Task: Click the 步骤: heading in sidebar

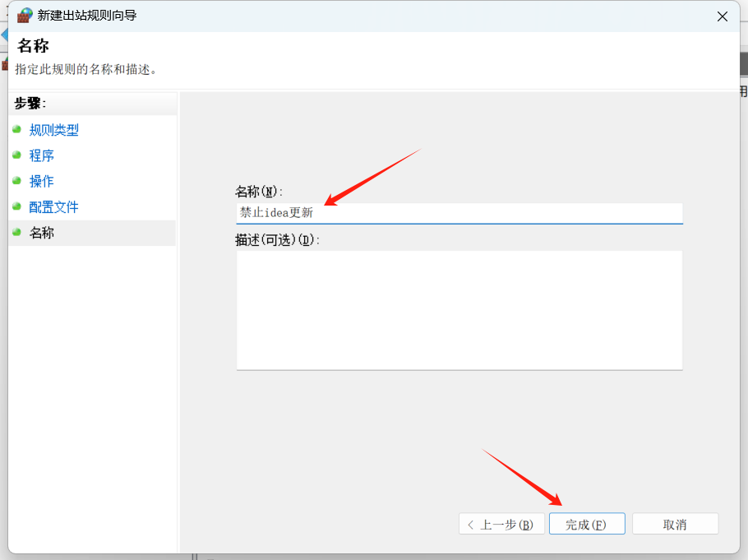Action: pos(30,103)
